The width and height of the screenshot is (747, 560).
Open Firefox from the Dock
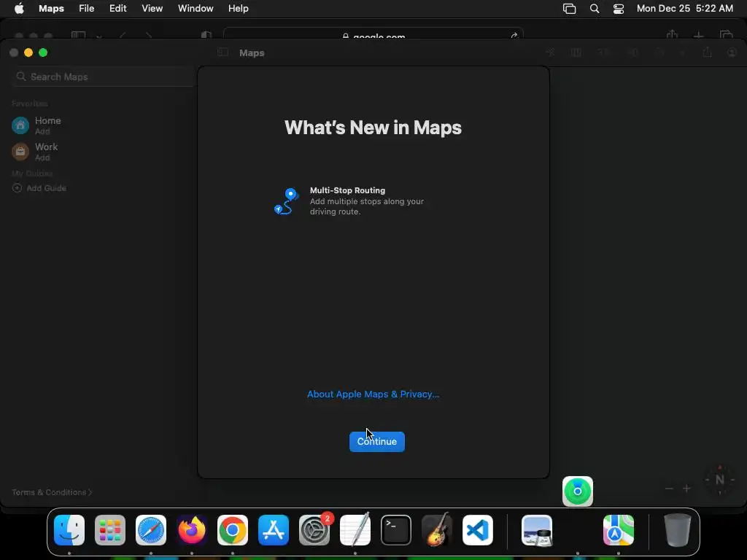(x=192, y=530)
